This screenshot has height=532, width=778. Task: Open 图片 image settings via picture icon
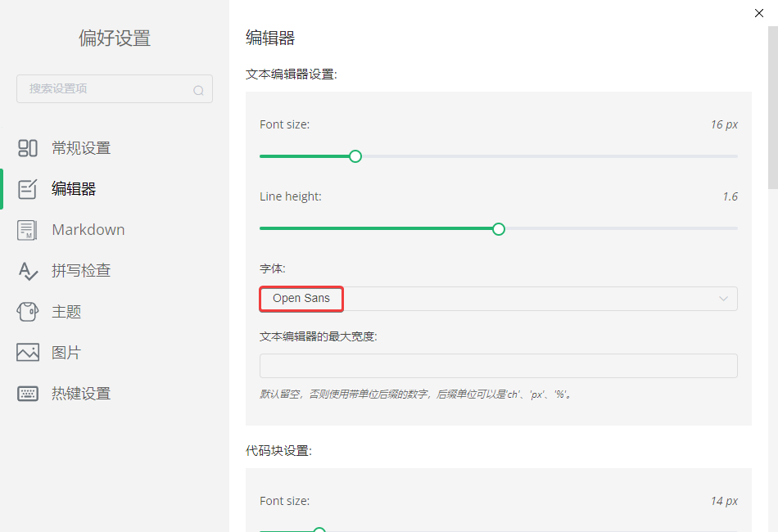pyautogui.click(x=28, y=352)
